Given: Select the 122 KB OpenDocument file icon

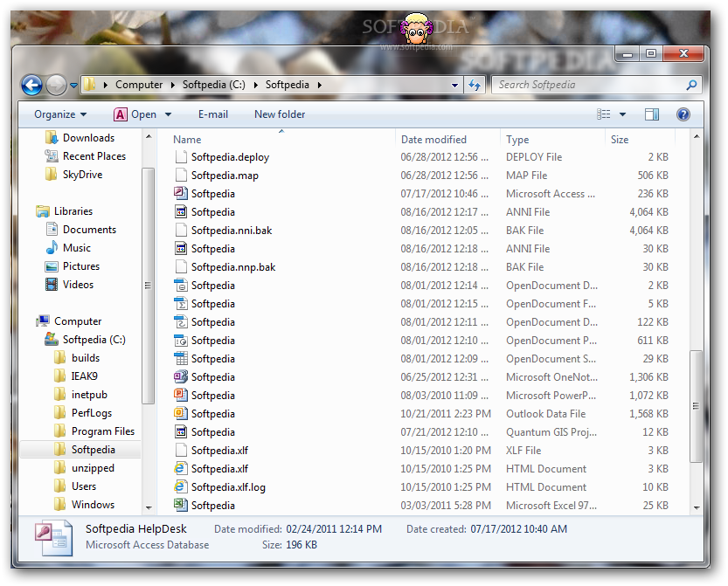Looking at the screenshot, I should click(x=181, y=321).
